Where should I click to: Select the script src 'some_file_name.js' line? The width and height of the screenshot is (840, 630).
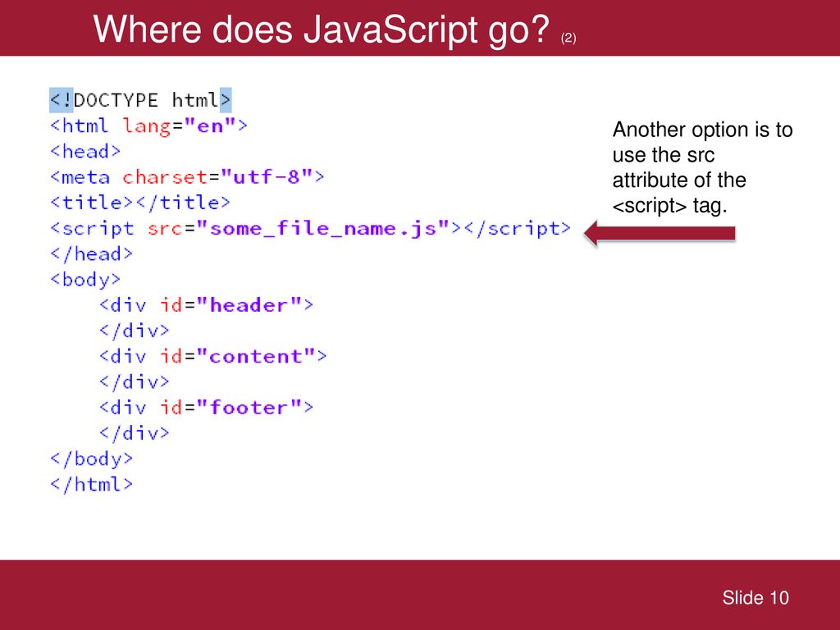(310, 229)
